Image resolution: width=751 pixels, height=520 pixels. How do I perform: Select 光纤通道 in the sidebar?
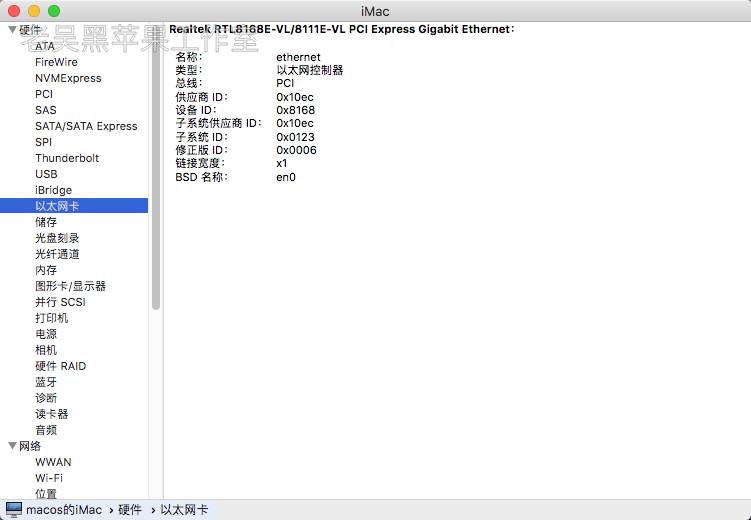coord(57,254)
